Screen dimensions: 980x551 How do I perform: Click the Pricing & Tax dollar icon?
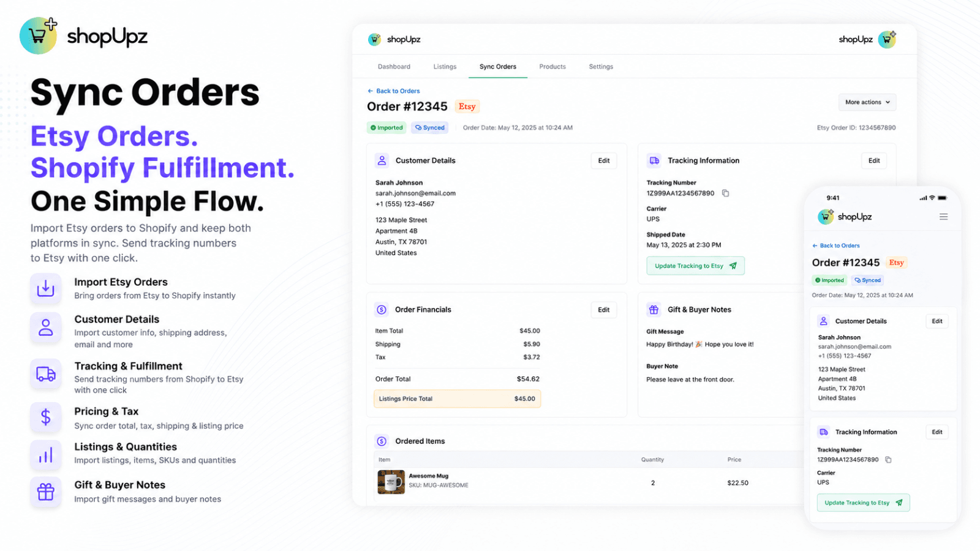tap(46, 417)
